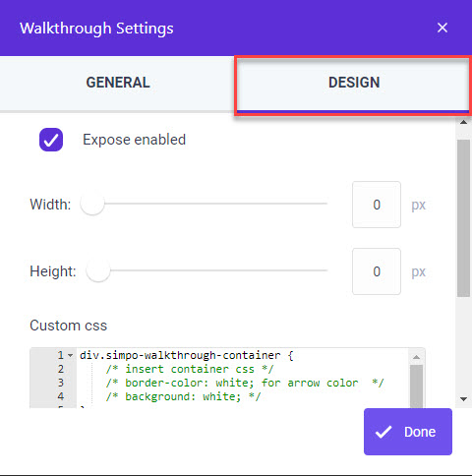Click the down arrow of the dialog scrollbar

coord(463,399)
